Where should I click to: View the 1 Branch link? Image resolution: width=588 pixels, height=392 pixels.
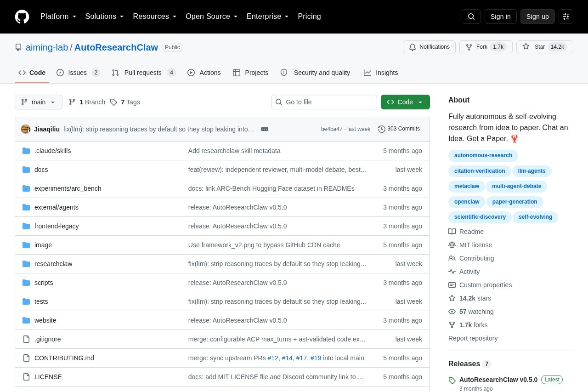[x=87, y=102]
